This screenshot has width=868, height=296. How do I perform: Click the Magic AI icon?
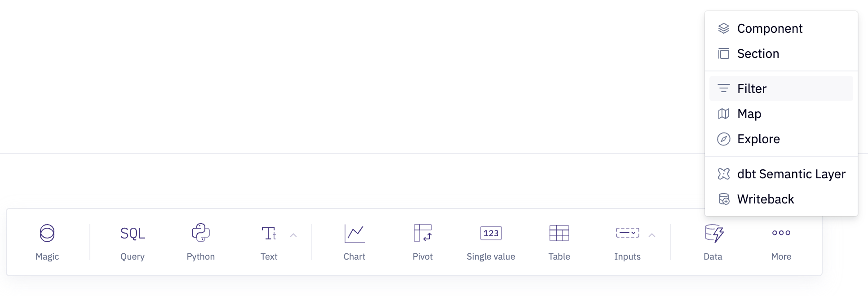coord(47,234)
